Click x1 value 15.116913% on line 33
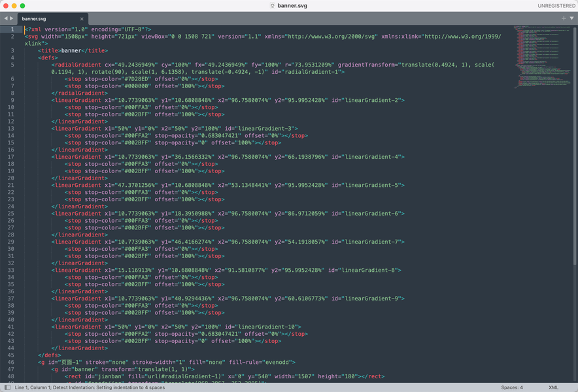This screenshot has height=392, width=578. coord(135,270)
